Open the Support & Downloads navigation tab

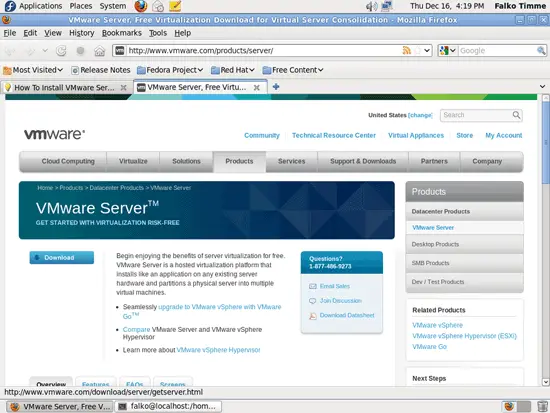pos(363,161)
